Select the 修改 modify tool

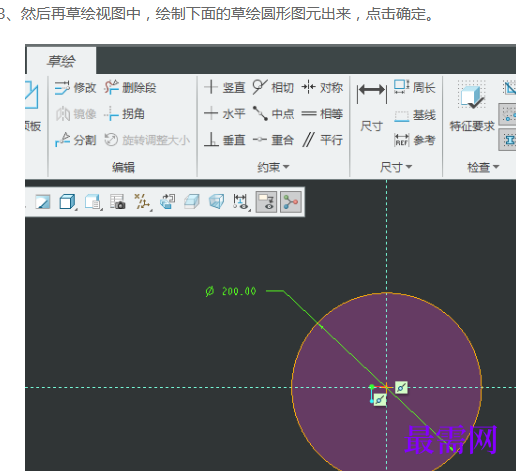(x=75, y=88)
